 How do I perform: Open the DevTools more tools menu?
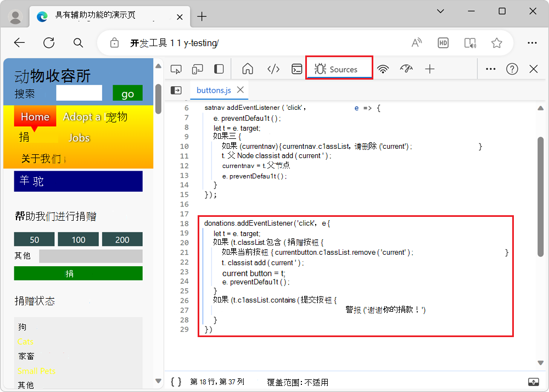tap(490, 69)
